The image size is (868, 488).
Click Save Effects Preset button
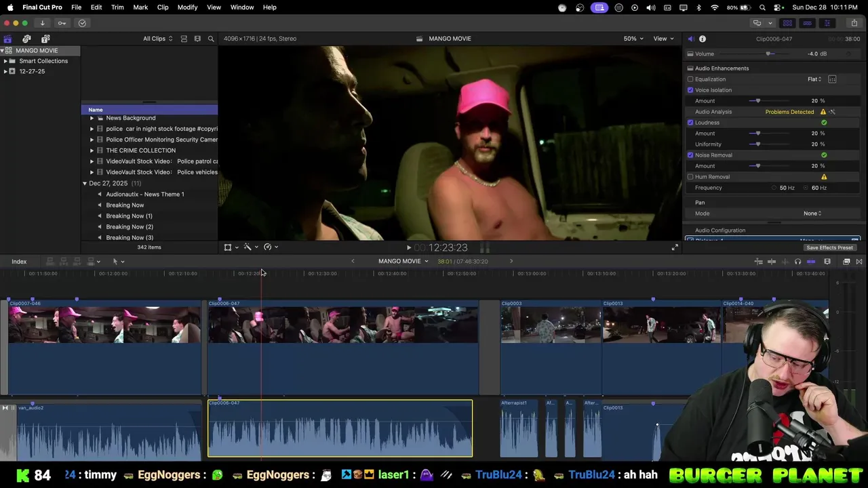pyautogui.click(x=829, y=247)
